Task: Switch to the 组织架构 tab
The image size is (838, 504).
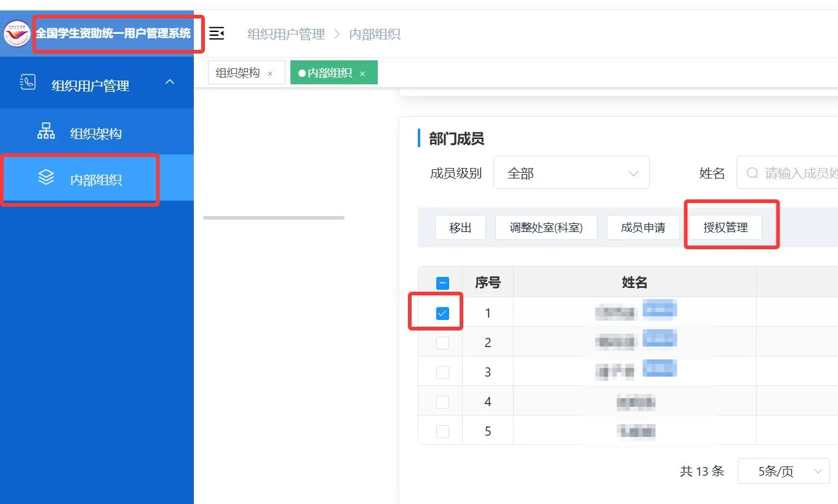Action: pyautogui.click(x=237, y=73)
